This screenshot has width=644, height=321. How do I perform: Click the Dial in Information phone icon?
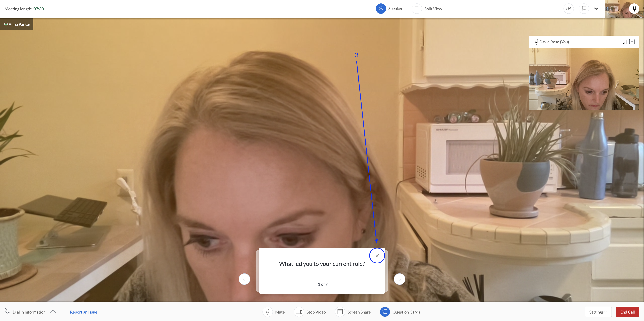(7, 312)
